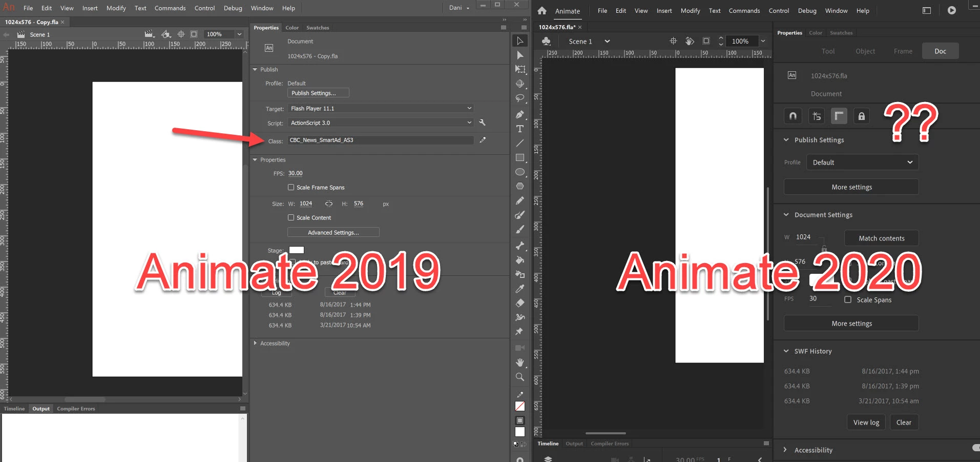Switch to the Frame tab

(x=903, y=51)
